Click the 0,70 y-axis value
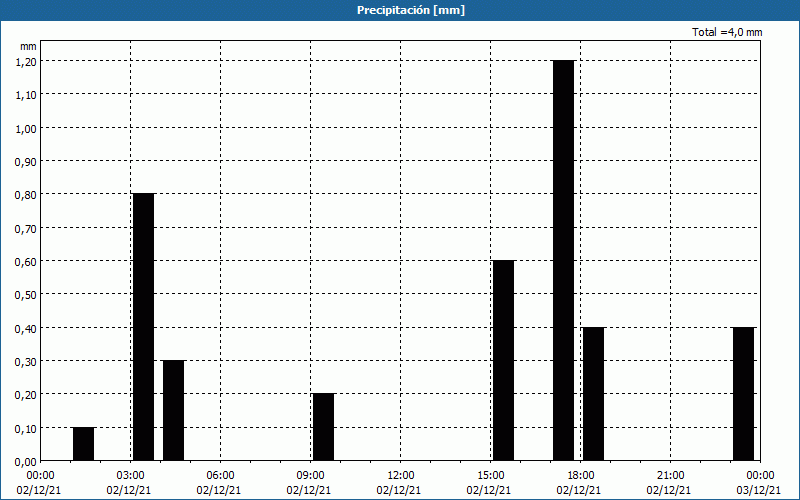 (26, 228)
